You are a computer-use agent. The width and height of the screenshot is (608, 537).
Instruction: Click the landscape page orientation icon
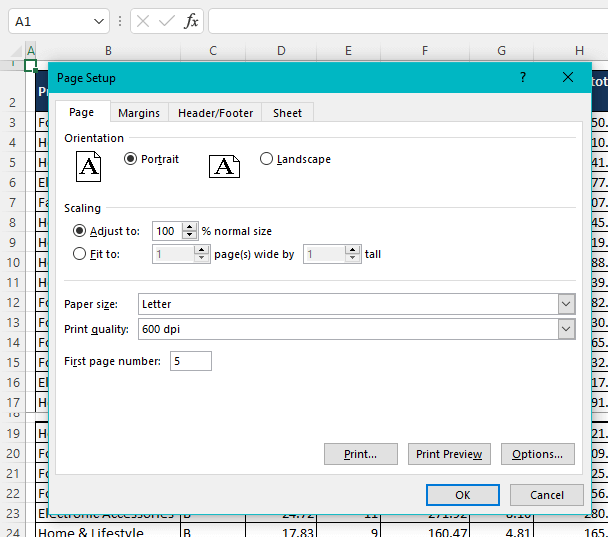pyautogui.click(x=225, y=166)
